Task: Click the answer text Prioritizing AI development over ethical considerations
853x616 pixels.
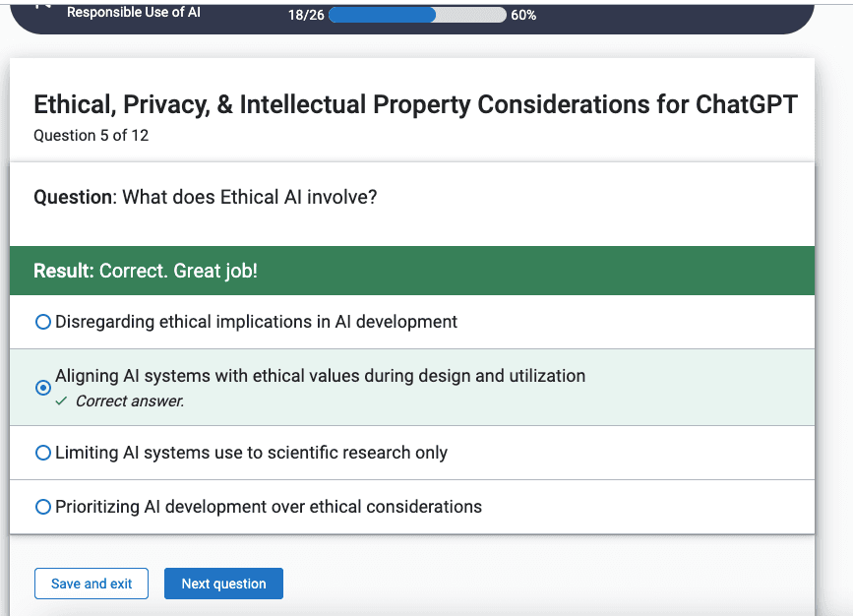Action: [269, 507]
